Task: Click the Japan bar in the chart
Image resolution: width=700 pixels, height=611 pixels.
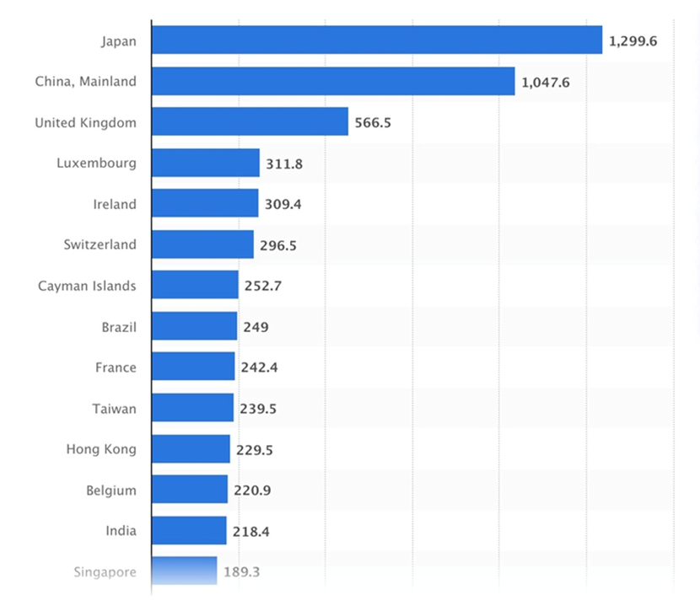Action: 377,40
